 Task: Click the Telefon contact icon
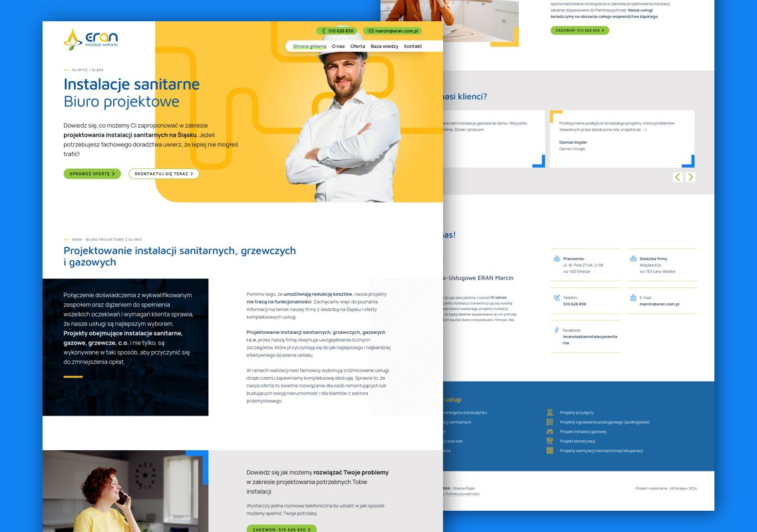click(557, 298)
